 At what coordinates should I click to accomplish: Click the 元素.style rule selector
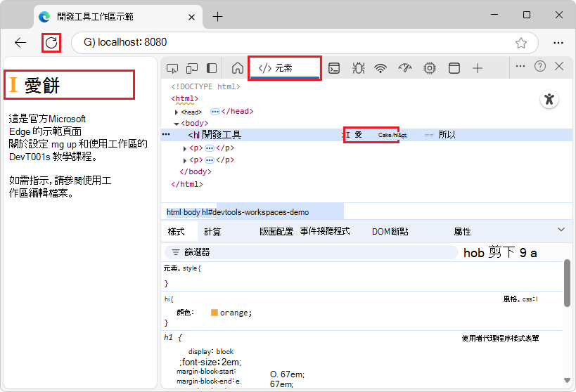tap(182, 268)
